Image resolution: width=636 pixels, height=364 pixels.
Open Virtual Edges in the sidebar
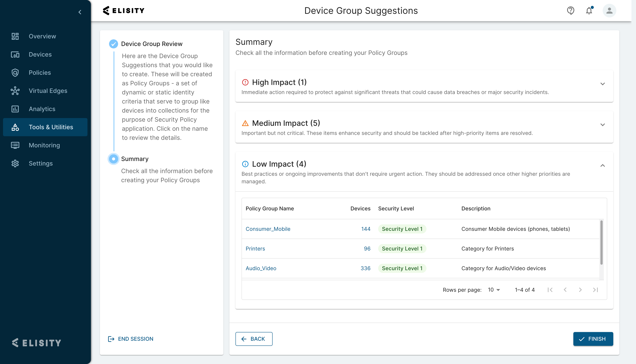pos(45,91)
